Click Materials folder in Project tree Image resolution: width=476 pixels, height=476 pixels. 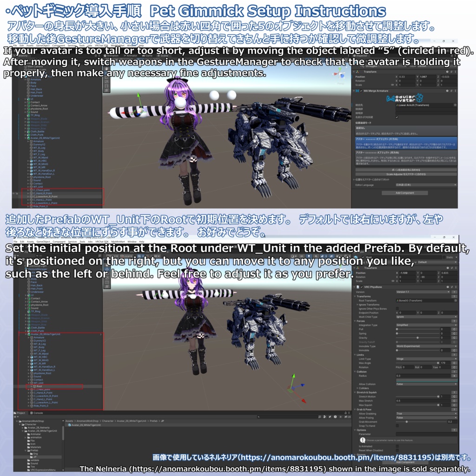coord(33,447)
